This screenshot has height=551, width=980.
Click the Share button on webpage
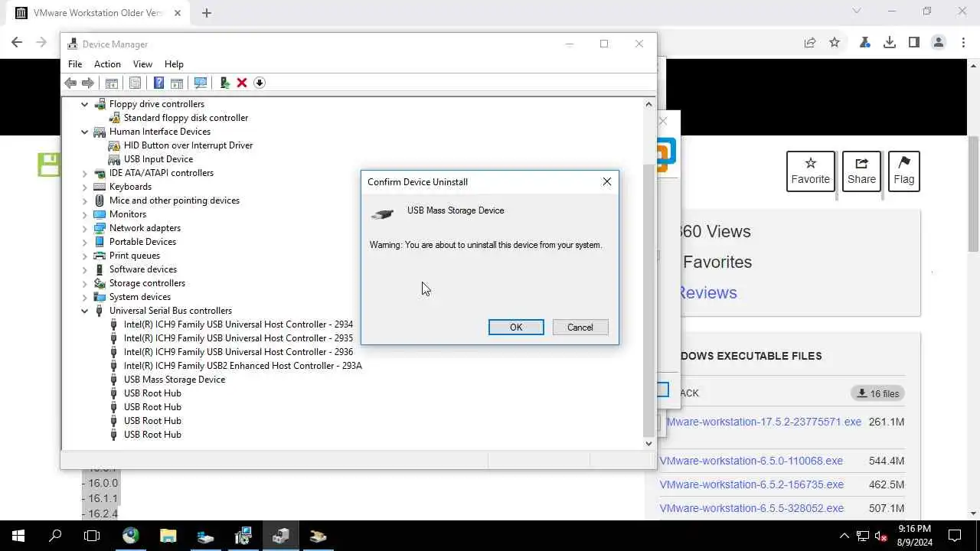[861, 171]
